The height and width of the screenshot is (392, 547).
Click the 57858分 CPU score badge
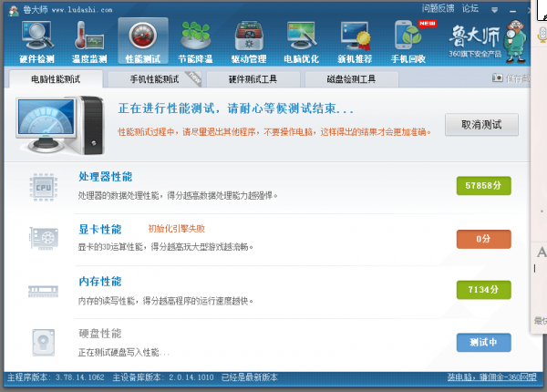pos(483,186)
